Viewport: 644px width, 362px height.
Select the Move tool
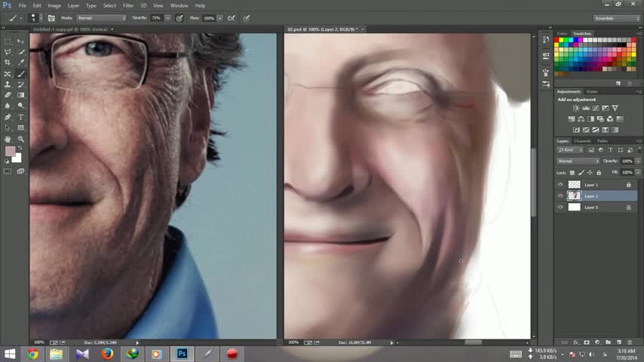21,41
